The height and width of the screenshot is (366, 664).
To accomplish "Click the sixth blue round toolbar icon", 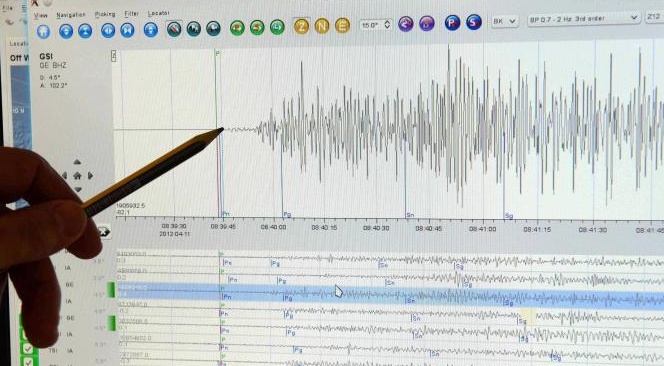I will click(151, 30).
